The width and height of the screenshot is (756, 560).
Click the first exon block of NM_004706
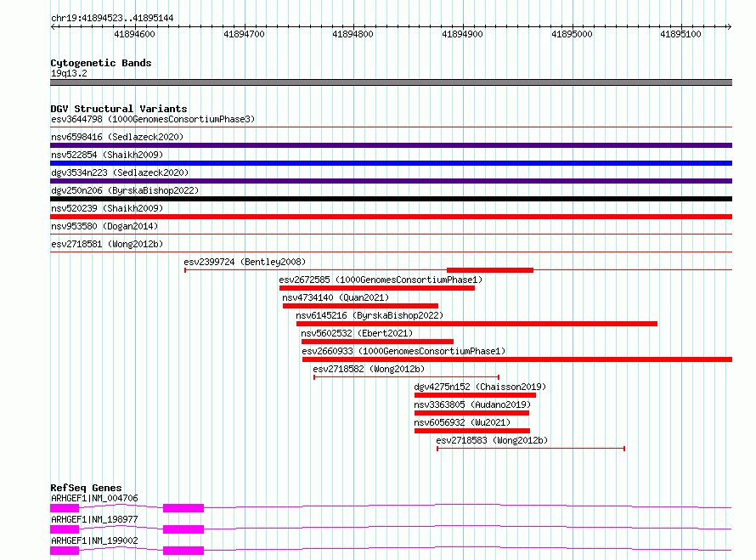[x=65, y=508]
